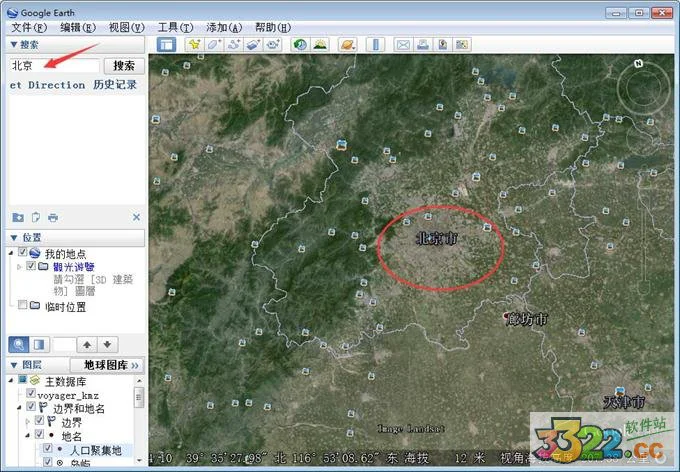Open the 工具(T) menu
The width and height of the screenshot is (680, 472).
click(175, 28)
